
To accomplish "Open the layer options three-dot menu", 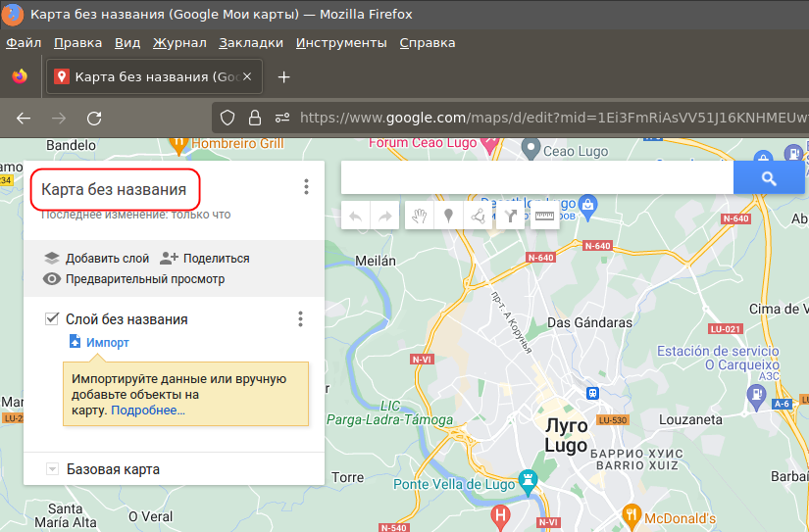I will [300, 319].
